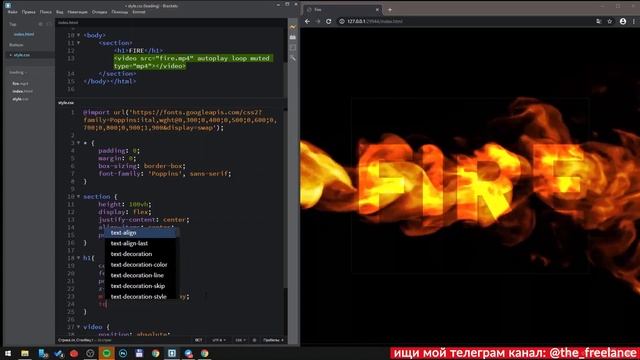Bookmark this page with star icon
640x360 pixels.
coord(610,21)
